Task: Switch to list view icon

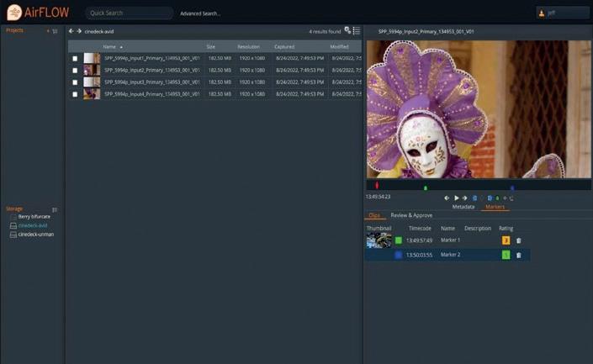Action: (x=357, y=30)
